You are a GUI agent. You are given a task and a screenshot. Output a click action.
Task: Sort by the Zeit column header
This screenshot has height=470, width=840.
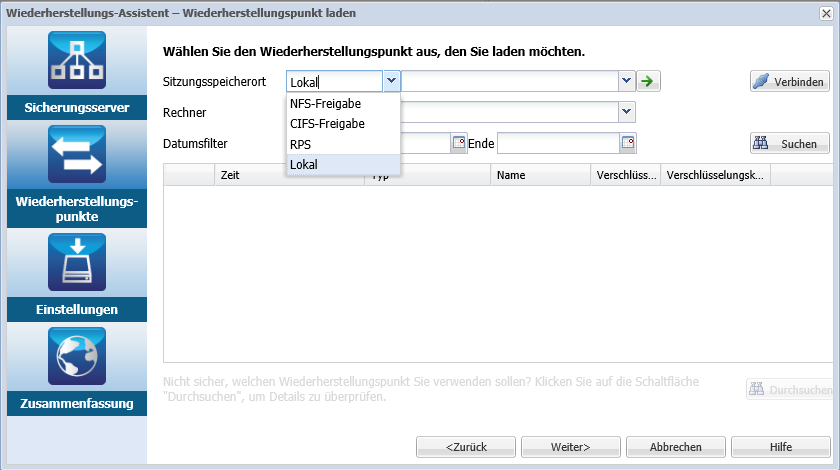tap(289, 175)
